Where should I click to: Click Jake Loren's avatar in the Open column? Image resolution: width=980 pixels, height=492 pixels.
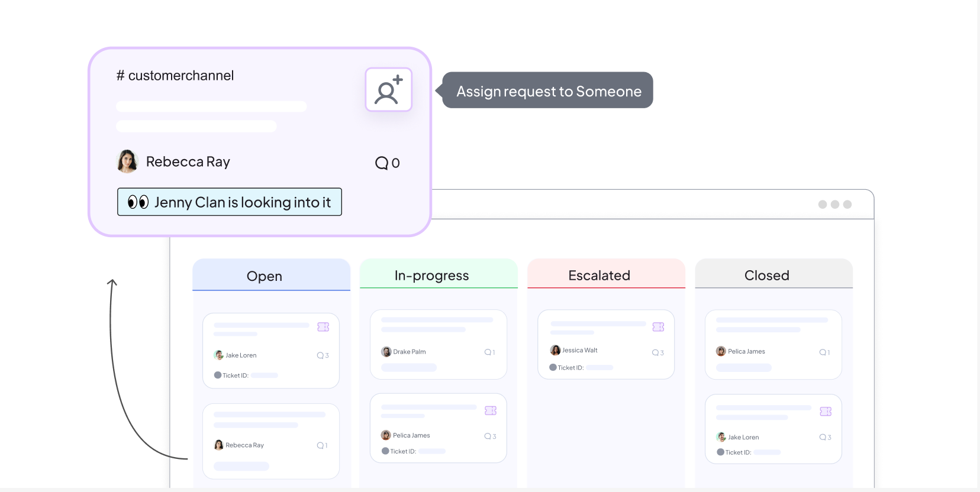tap(218, 355)
